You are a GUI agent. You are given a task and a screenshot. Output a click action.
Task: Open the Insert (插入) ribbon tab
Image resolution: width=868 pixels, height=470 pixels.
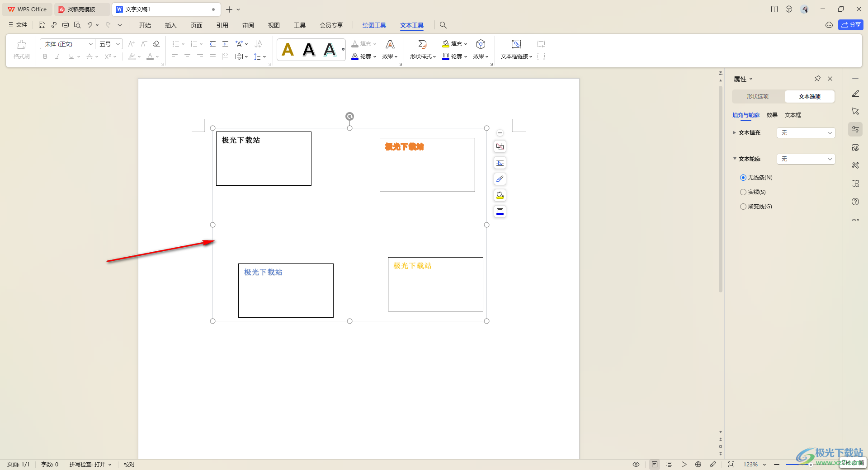click(x=170, y=25)
